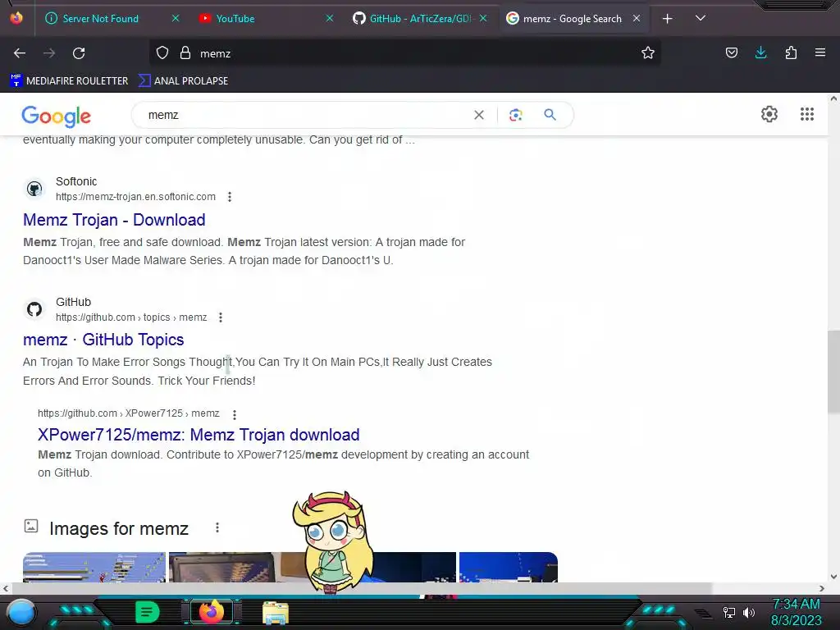Screen dimensions: 840x630
Task: Open the tracking protection shield
Action: tap(162, 52)
